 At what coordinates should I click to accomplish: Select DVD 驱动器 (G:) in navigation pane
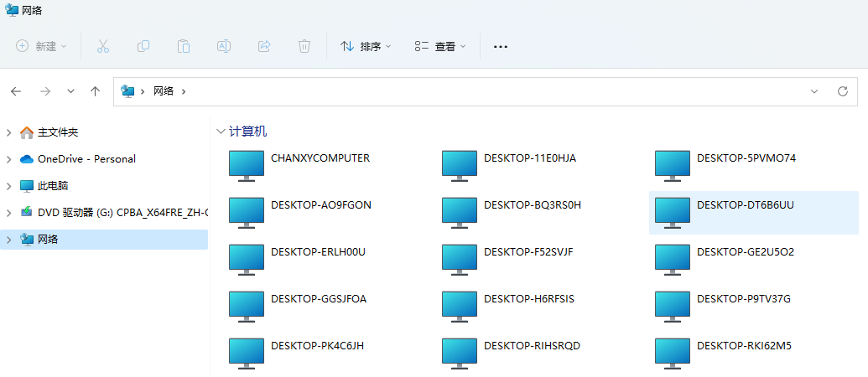point(123,212)
